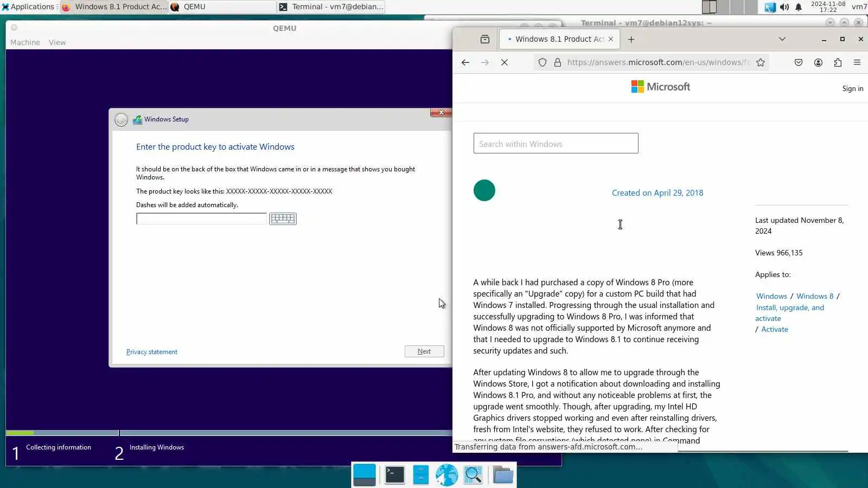
Task: Click the Save to Pocket icon
Action: (799, 62)
